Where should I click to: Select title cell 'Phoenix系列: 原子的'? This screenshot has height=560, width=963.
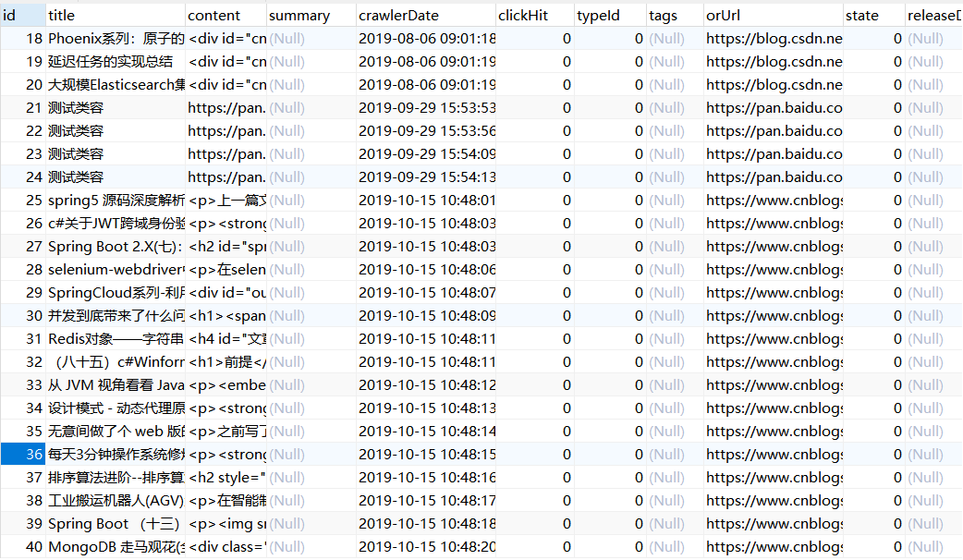(x=116, y=39)
